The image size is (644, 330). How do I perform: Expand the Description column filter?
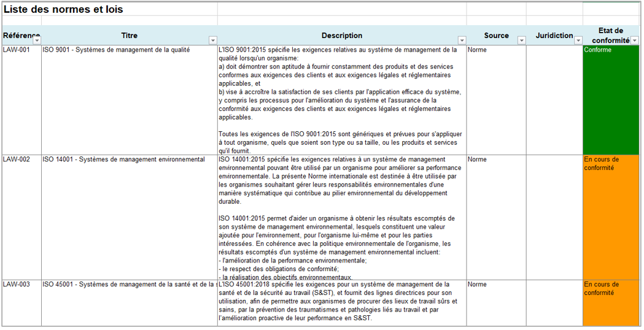point(461,40)
